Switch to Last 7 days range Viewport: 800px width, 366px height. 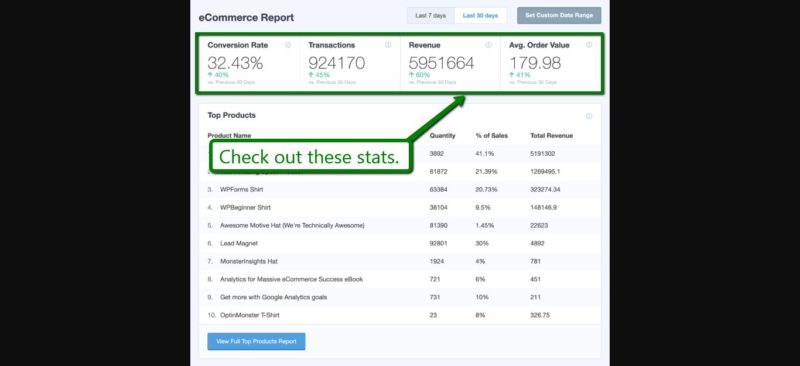pos(430,16)
